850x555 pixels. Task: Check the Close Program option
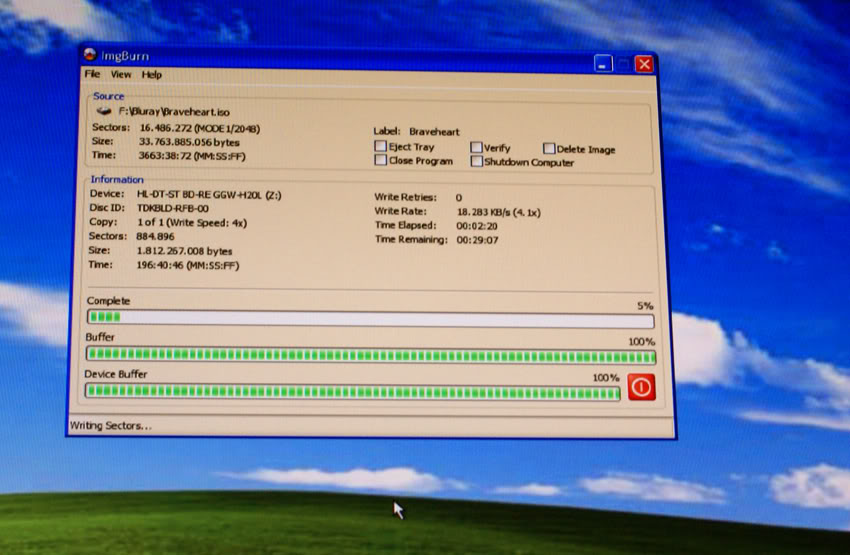click(381, 160)
